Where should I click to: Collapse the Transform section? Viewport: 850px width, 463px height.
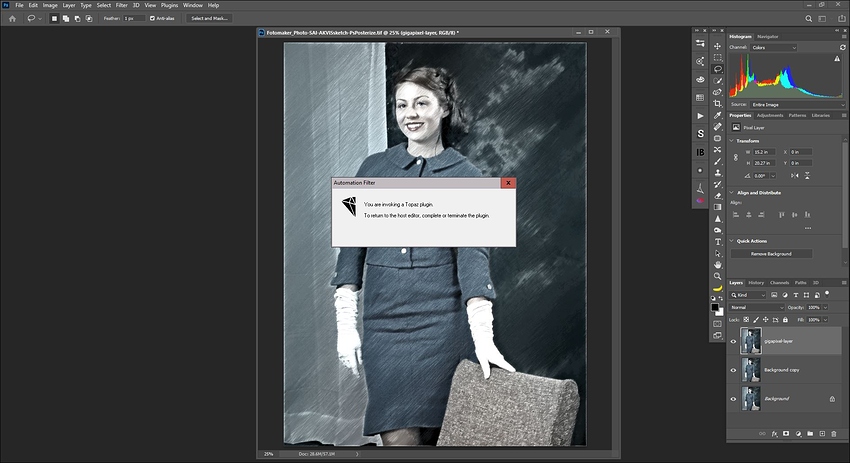[731, 141]
